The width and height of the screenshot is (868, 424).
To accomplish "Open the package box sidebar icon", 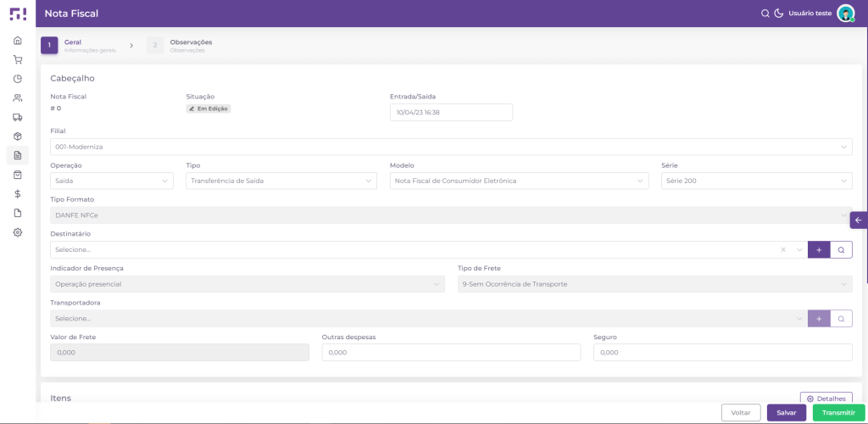I will point(18,137).
